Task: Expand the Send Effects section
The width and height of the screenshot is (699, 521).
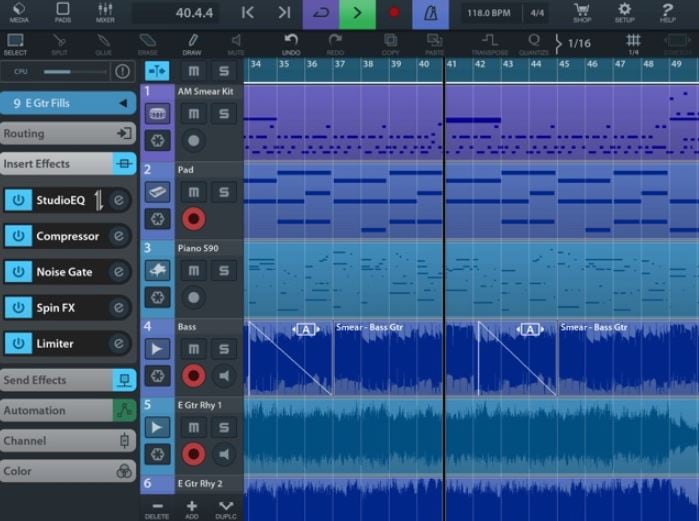Action: 68,380
